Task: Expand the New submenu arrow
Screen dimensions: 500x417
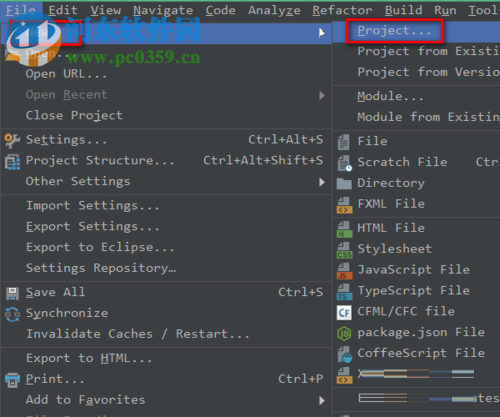Action: [x=321, y=33]
